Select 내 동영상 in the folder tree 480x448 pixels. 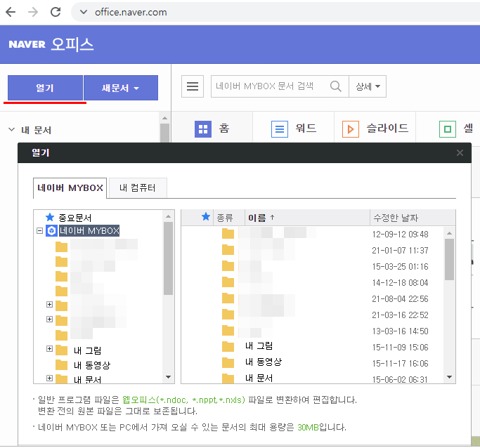click(92, 365)
